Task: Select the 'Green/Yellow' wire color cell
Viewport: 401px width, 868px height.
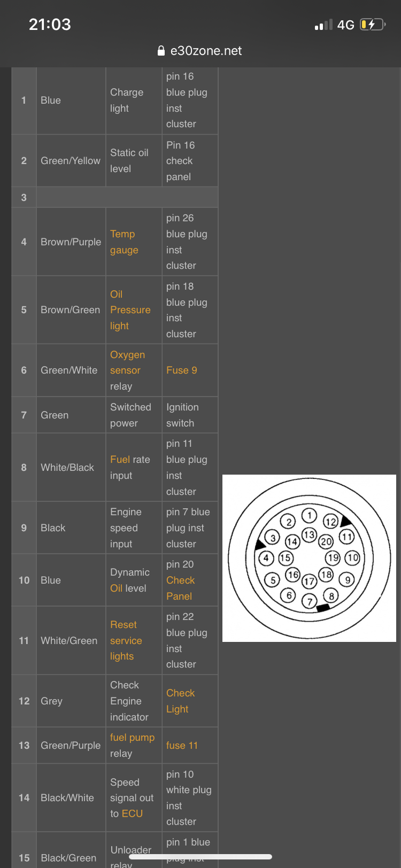Action: (x=71, y=161)
